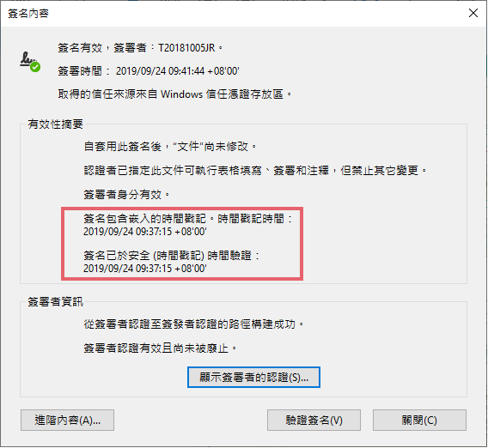Click the 簽署者認證有效且尚未被廢止 statement
This screenshot has height=448, width=488.
pyautogui.click(x=161, y=348)
